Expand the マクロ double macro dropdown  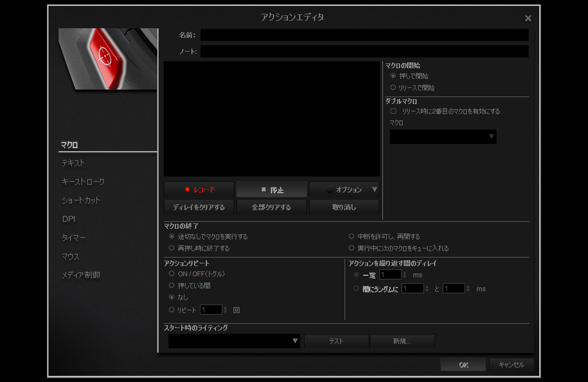pos(443,137)
